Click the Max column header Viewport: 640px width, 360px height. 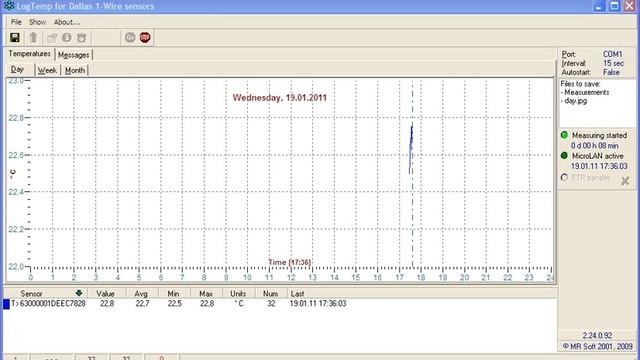tap(206, 293)
